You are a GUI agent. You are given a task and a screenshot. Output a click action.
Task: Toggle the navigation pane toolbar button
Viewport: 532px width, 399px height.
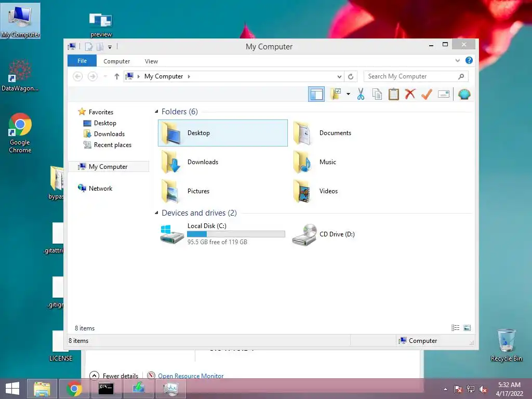coord(316,95)
